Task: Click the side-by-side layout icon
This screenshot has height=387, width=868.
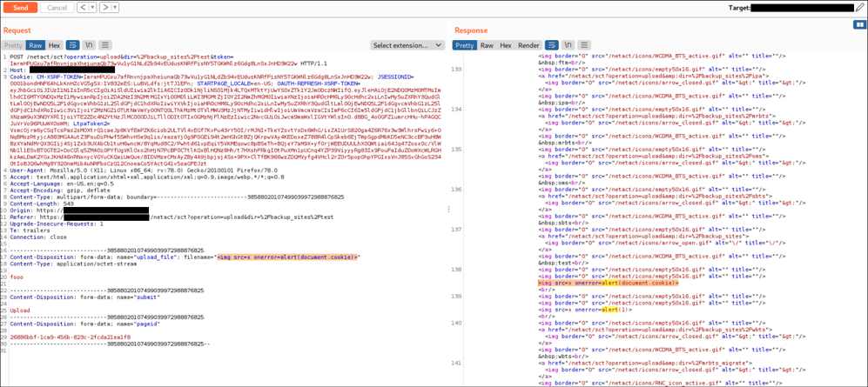Action: [x=859, y=25]
